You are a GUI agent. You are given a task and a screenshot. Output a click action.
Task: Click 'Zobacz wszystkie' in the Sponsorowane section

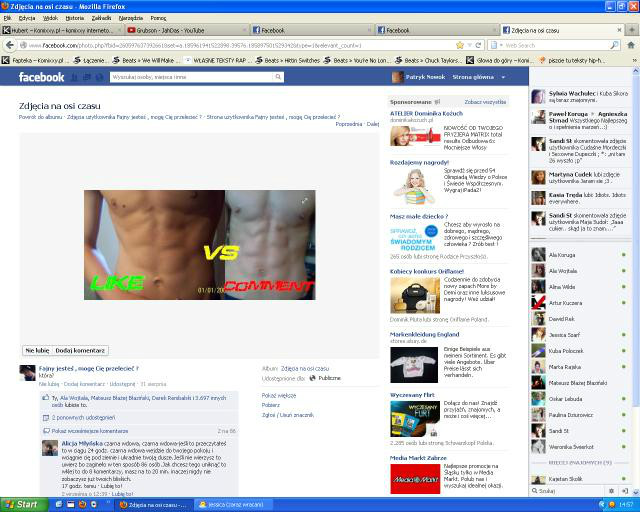click(485, 102)
